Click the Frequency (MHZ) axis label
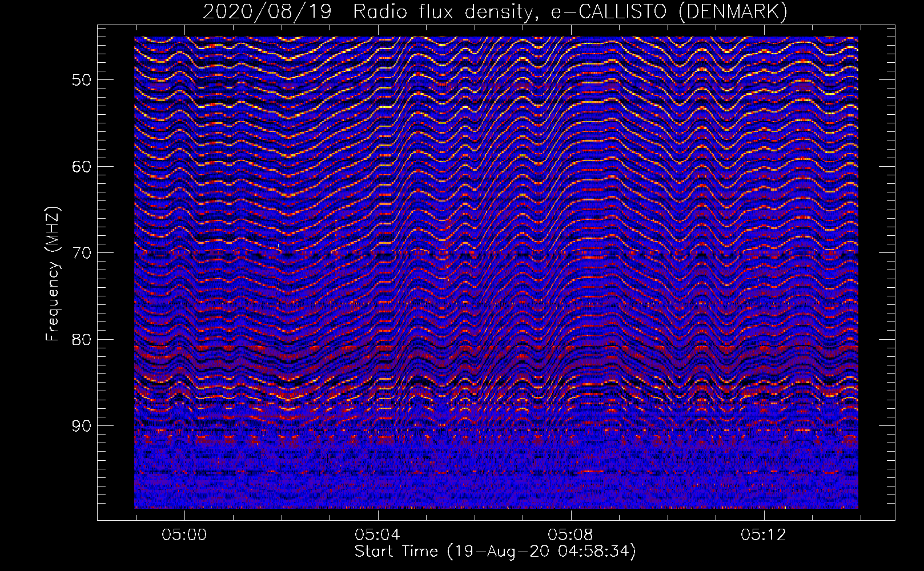This screenshot has width=924, height=571. [53, 275]
